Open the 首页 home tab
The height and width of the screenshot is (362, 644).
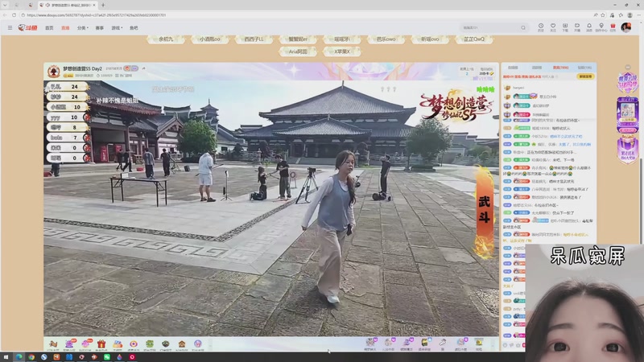(49, 28)
